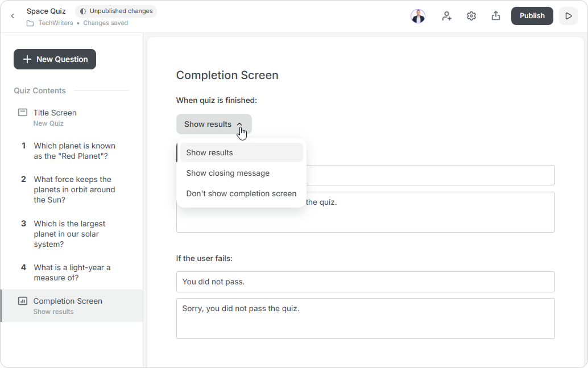Image resolution: width=588 pixels, height=368 pixels.
Task: Open quiz settings gear icon
Action: tap(471, 16)
